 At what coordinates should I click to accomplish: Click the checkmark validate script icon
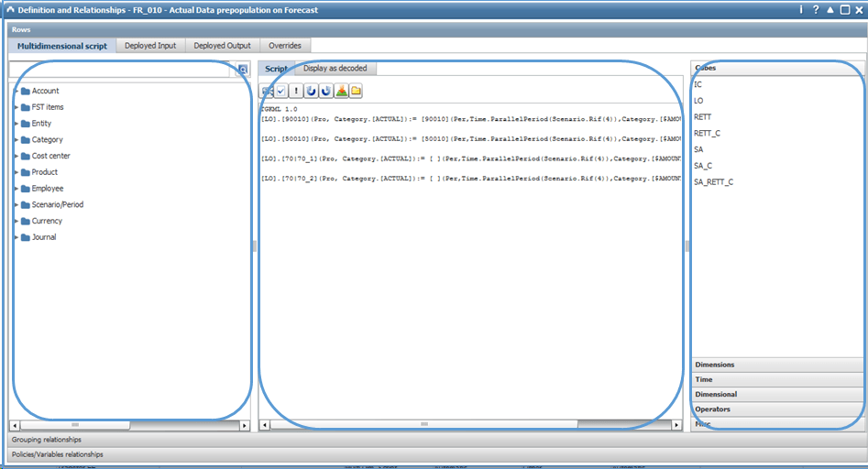pos(281,92)
